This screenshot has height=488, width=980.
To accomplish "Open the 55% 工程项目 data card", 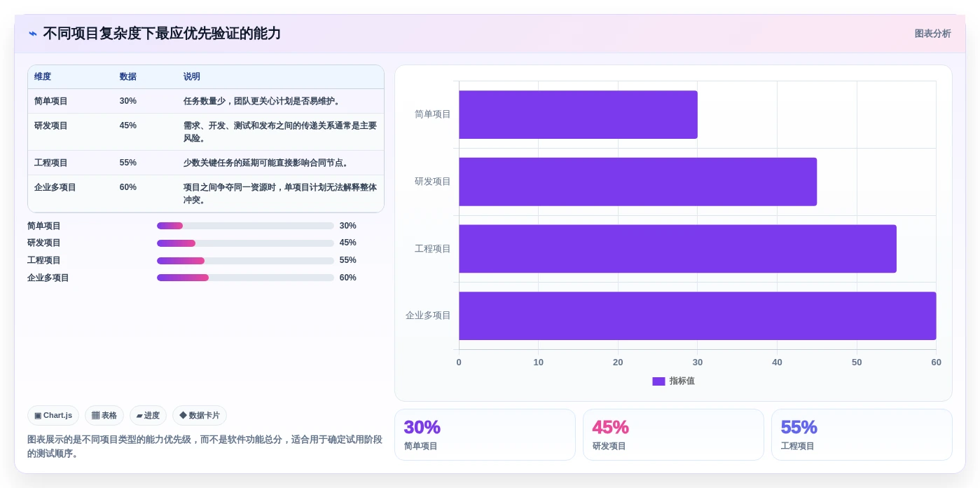I will (862, 435).
